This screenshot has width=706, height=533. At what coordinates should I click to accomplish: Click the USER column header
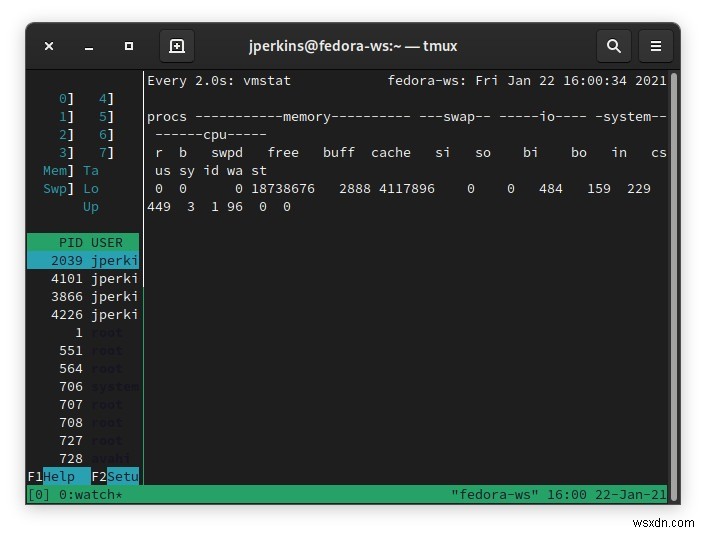[107, 243]
